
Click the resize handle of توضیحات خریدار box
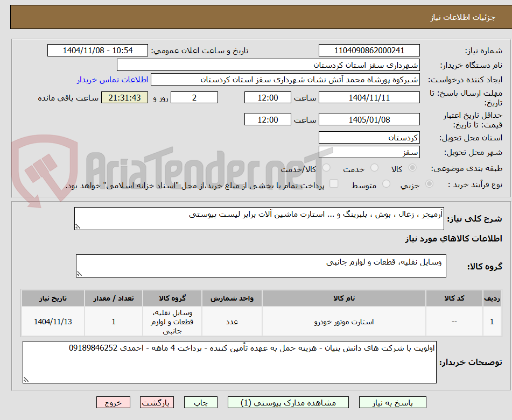pyautogui.click(x=26, y=380)
